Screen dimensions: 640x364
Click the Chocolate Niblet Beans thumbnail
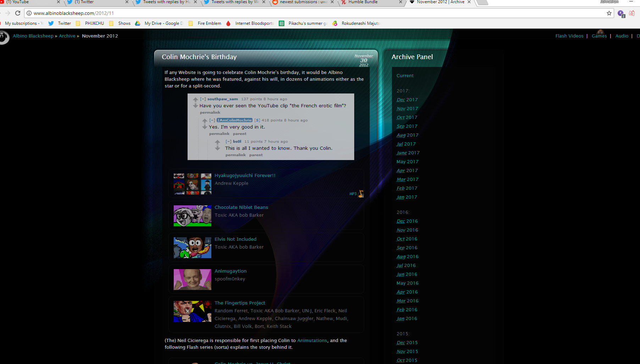tap(193, 216)
